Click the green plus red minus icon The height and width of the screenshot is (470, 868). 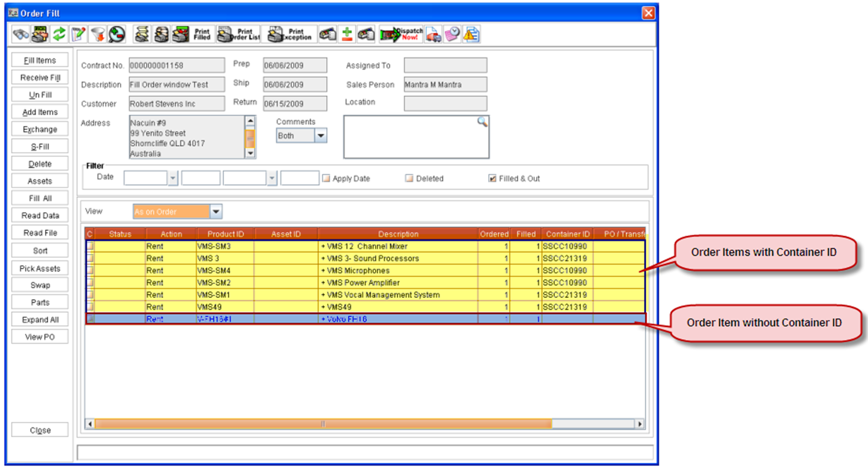(x=347, y=35)
